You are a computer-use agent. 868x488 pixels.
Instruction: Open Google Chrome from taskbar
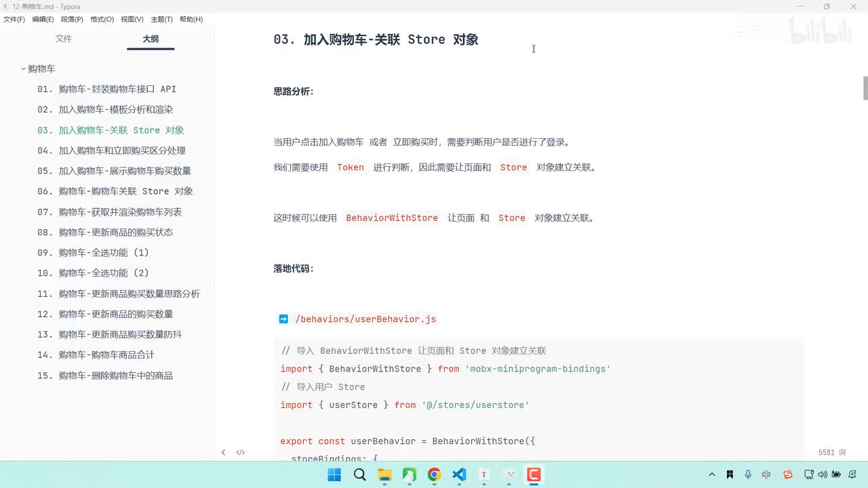tap(434, 474)
